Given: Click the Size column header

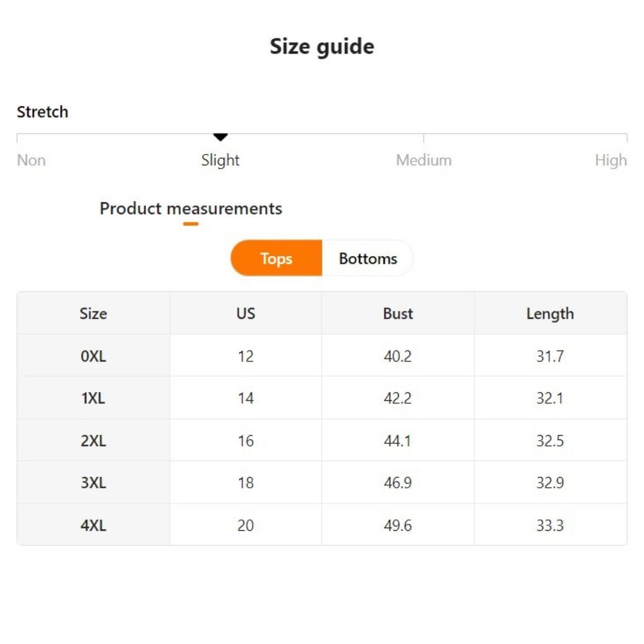Looking at the screenshot, I should (93, 313).
